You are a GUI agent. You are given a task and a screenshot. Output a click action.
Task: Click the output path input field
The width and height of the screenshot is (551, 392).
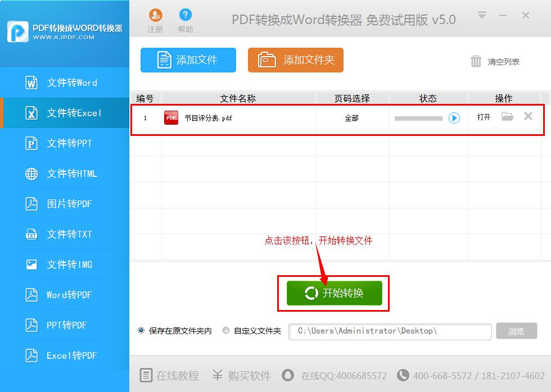390,332
